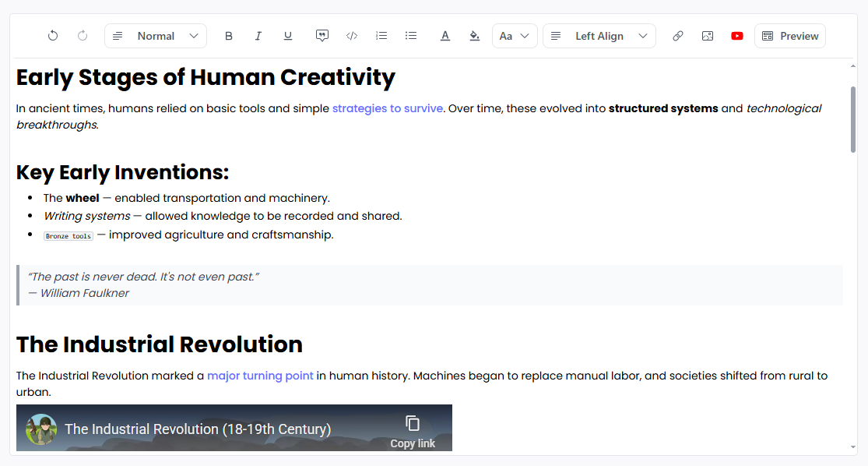This screenshot has height=466, width=868.
Task: Open the Aa text case dropdown
Action: (515, 35)
